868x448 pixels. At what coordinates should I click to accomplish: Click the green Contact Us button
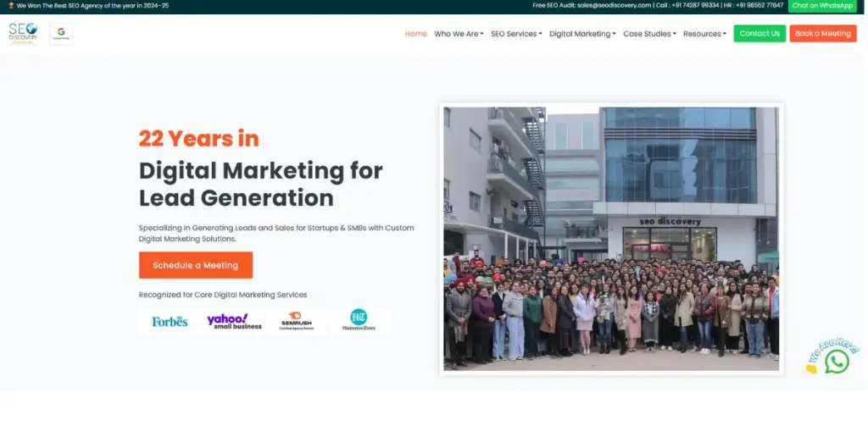pos(759,33)
